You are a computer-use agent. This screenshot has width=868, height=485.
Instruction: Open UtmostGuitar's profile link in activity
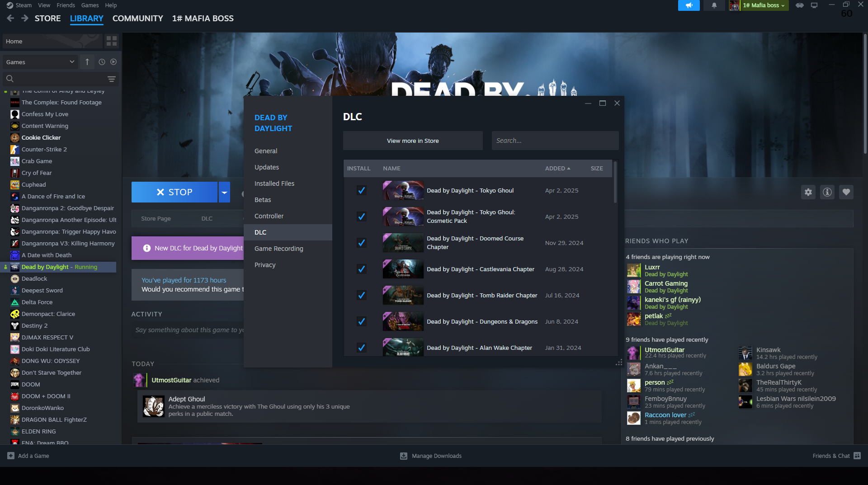(x=171, y=380)
